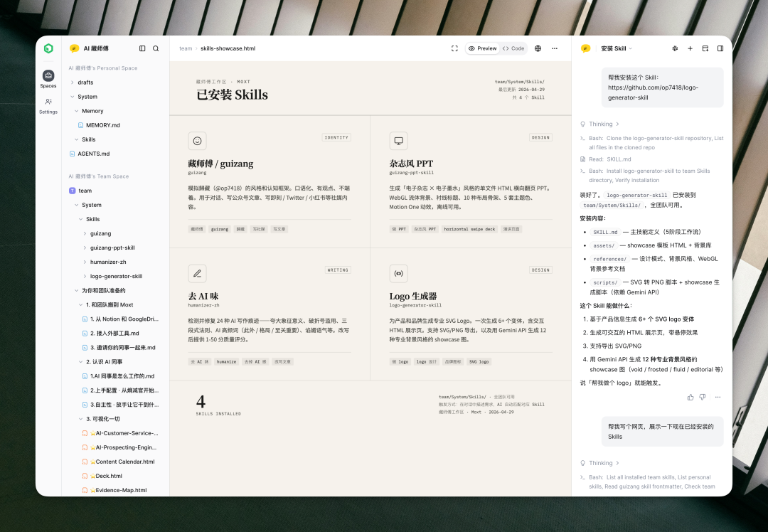Select the Preview mode eye icon
The image size is (768, 532).
coord(472,48)
